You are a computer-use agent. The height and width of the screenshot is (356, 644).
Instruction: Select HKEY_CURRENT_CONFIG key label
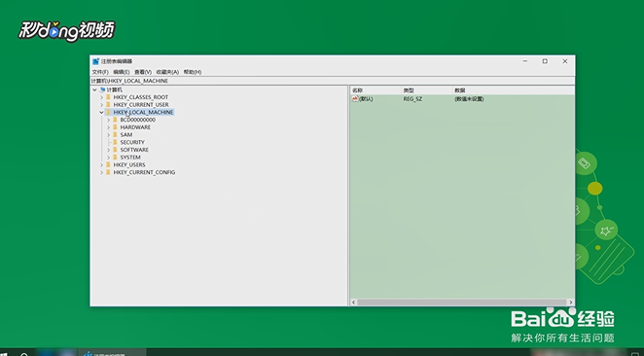(144, 172)
